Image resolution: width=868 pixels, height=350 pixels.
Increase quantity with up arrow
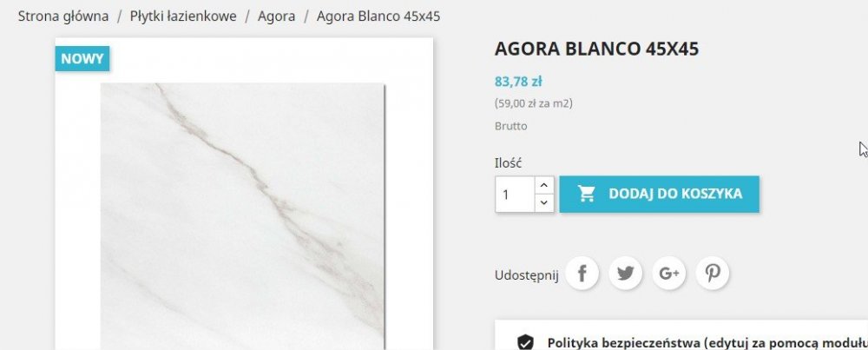(x=544, y=185)
